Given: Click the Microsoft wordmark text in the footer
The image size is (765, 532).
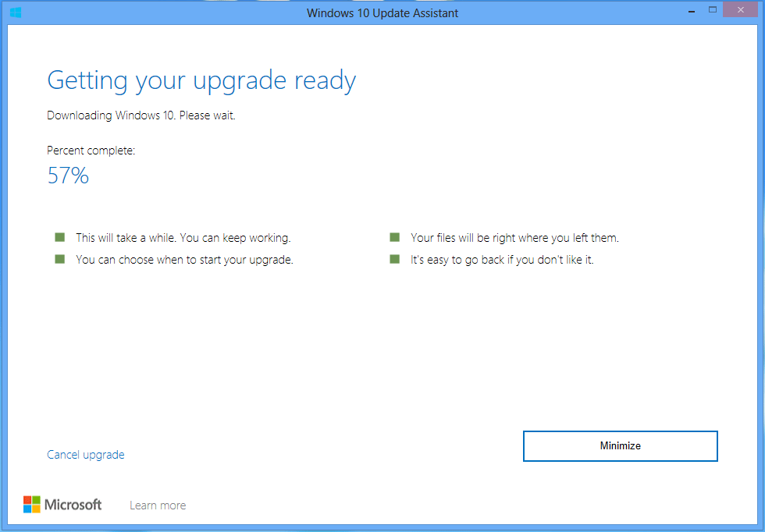Looking at the screenshot, I should pyautogui.click(x=73, y=505).
